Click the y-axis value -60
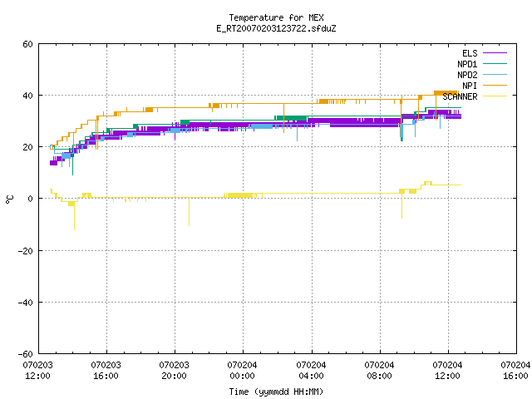 coord(26,354)
